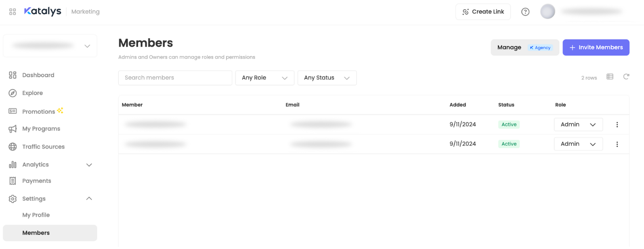Screen dimensions: 644x249
Task: Click the user avatar picture
Action: pyautogui.click(x=548, y=12)
